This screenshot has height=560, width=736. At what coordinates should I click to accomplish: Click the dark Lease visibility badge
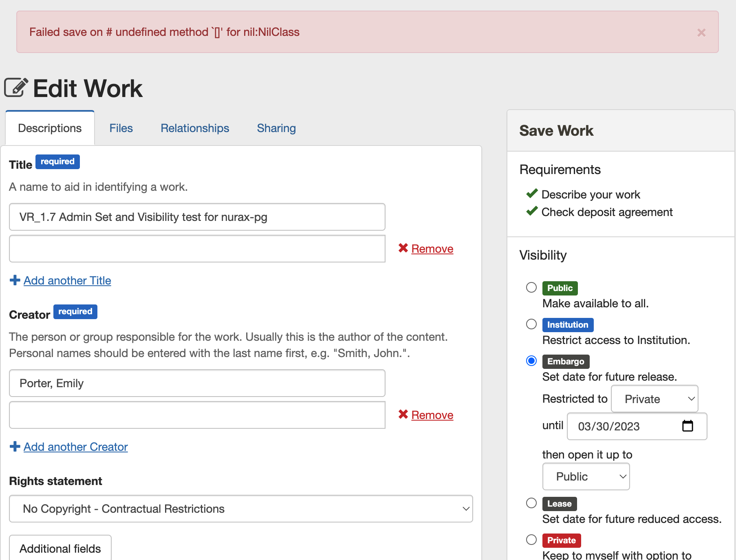point(560,504)
